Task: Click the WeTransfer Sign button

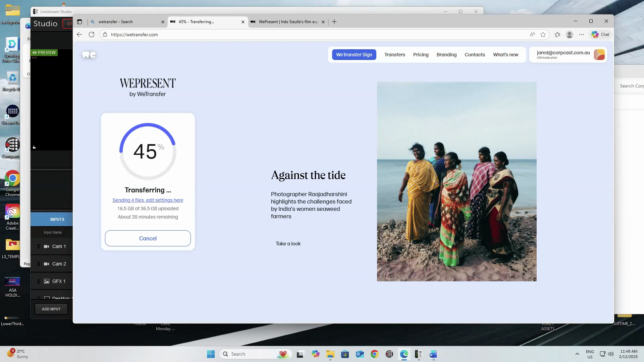Action: (354, 55)
